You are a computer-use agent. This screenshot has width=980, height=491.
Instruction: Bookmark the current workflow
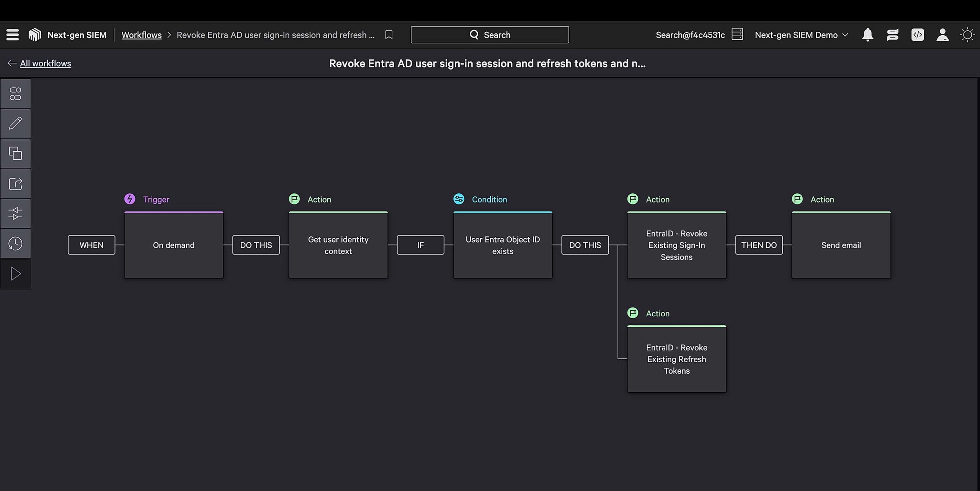pyautogui.click(x=389, y=34)
